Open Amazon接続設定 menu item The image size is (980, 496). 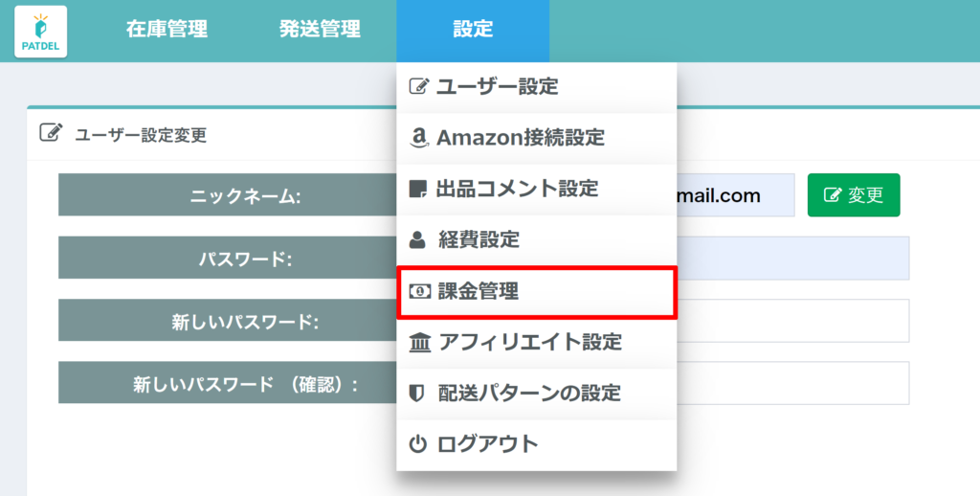pos(521,138)
